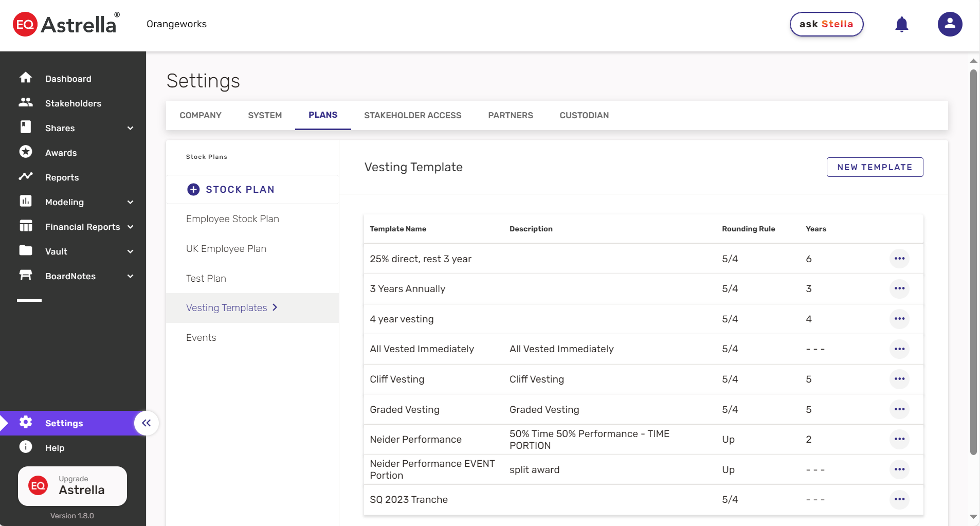
Task: Click the Stakeholders label in the sidebar
Action: (x=73, y=103)
